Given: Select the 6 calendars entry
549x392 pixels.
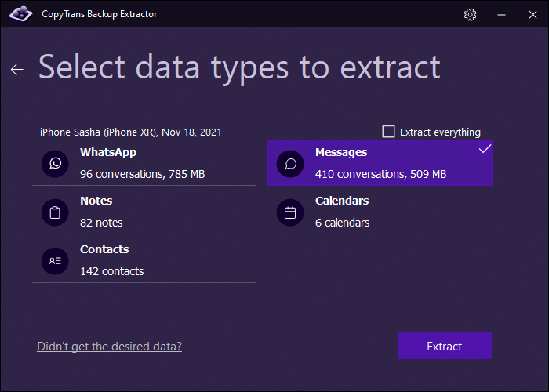Looking at the screenshot, I should [342, 223].
